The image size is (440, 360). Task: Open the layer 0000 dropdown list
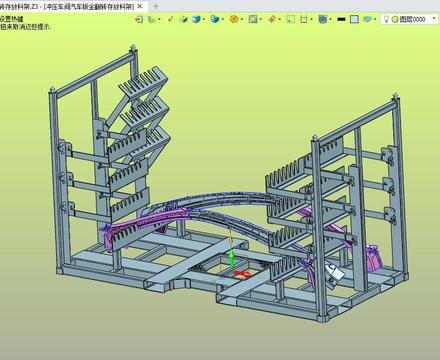(434, 19)
